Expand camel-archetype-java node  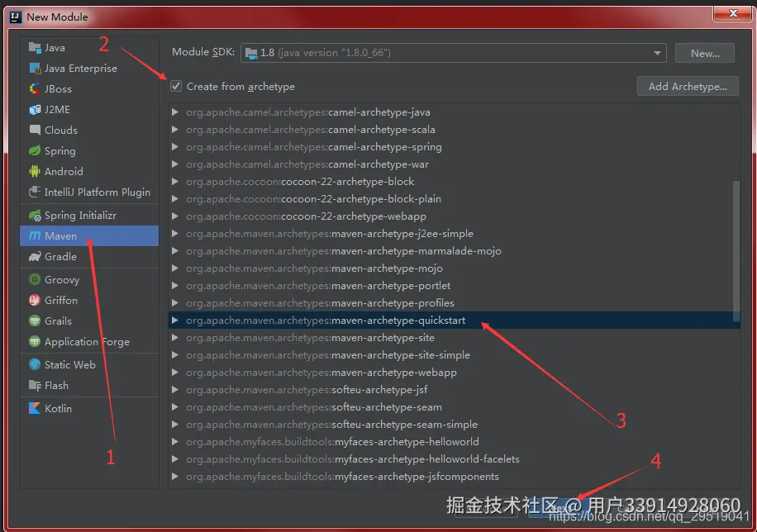(x=174, y=112)
